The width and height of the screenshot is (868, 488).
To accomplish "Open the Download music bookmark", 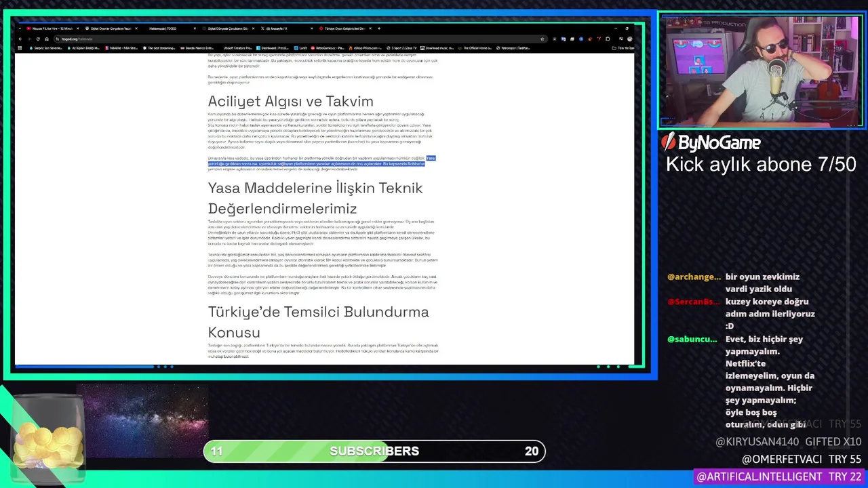I will [x=436, y=48].
